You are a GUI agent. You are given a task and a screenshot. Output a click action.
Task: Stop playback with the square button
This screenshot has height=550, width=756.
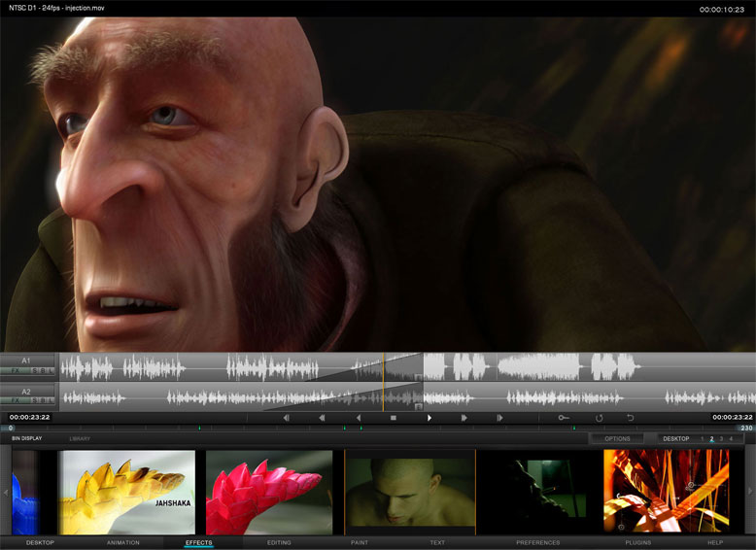tap(393, 418)
